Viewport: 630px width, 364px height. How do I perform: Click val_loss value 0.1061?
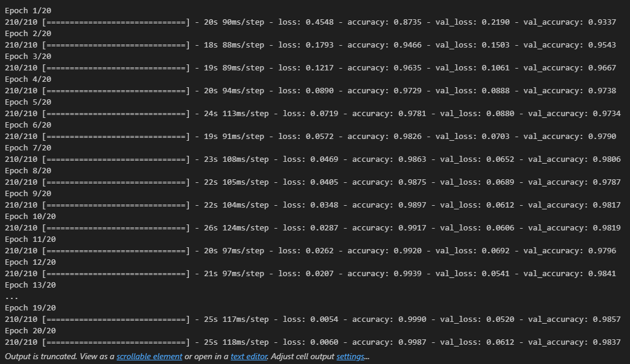495,68
